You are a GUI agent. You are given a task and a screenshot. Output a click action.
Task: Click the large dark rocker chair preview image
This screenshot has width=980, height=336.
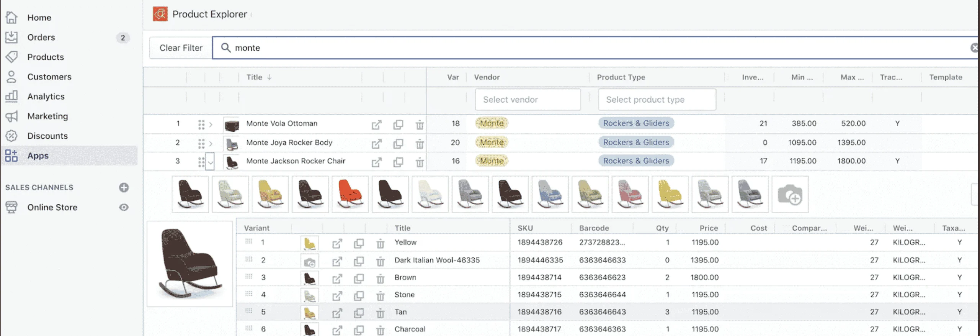coord(190,264)
